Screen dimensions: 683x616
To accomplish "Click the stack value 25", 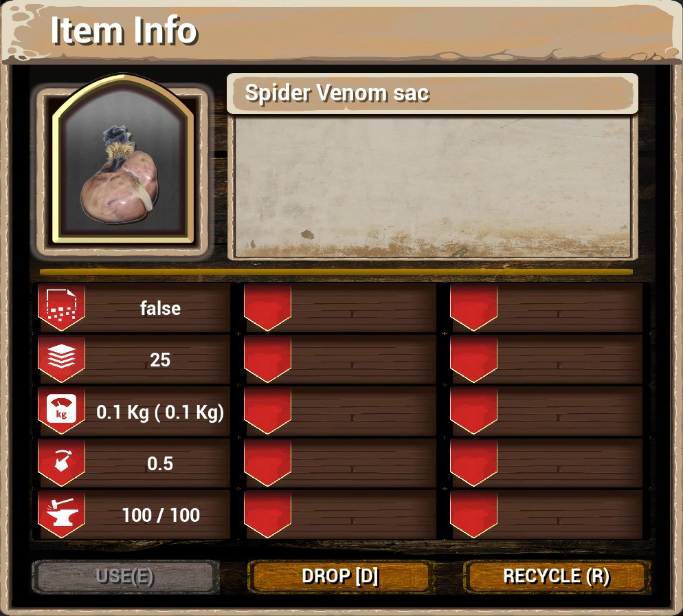I will (x=160, y=360).
